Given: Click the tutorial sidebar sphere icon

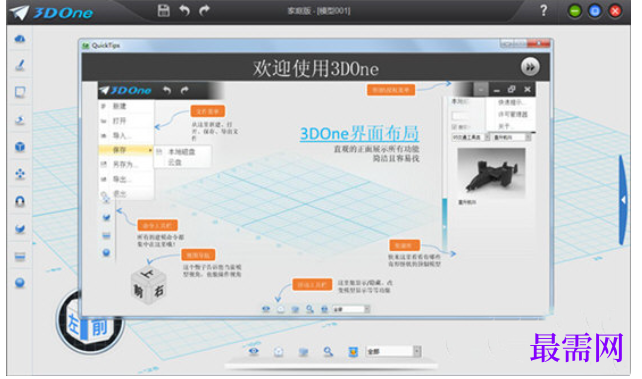Looking at the screenshot, I should click(x=106, y=253).
